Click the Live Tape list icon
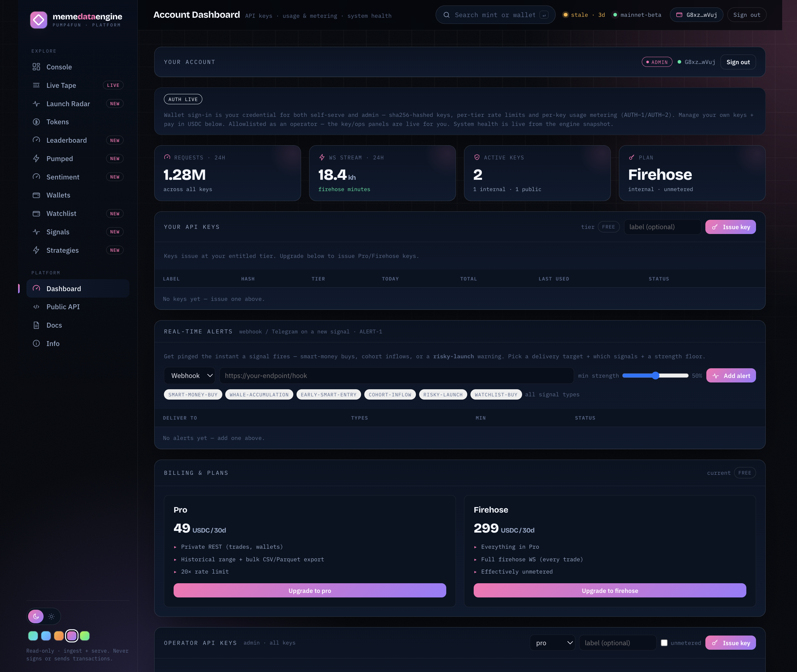The image size is (797, 672). (36, 85)
